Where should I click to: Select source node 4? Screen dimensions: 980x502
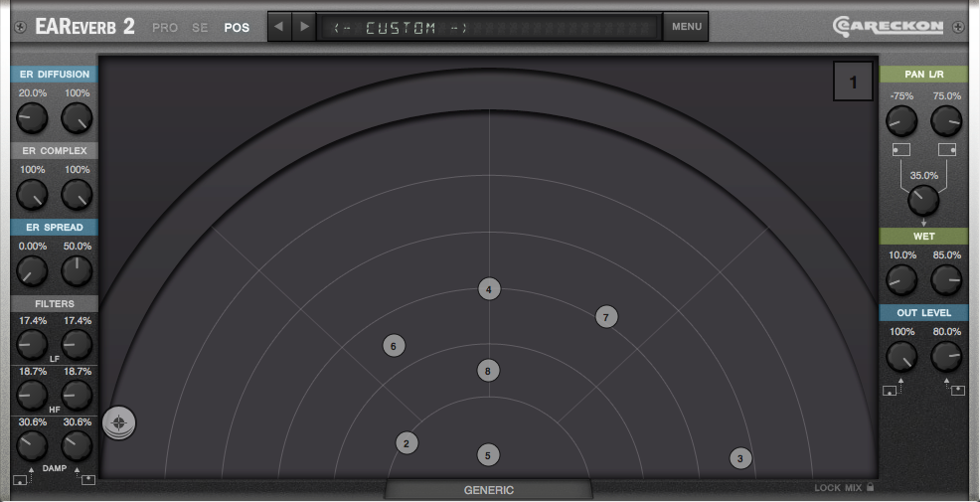click(489, 289)
